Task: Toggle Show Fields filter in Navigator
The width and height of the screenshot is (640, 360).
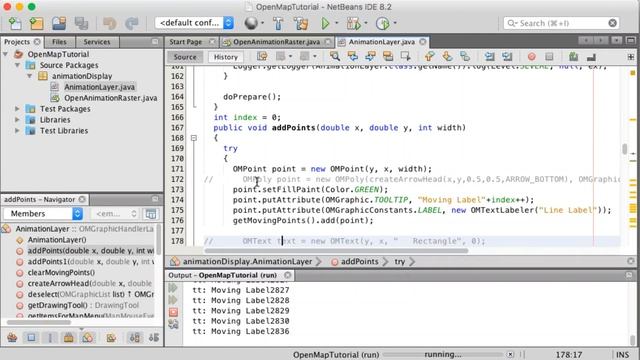Action: click(x=31, y=338)
